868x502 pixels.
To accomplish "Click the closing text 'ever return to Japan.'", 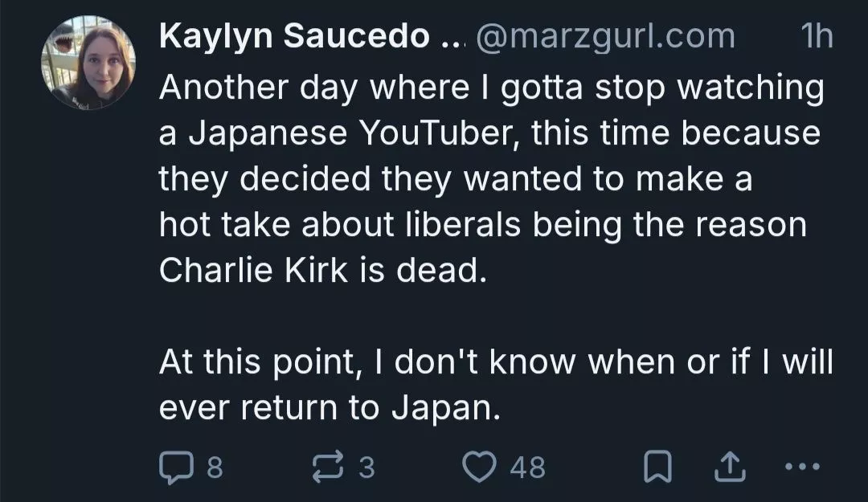I will click(x=330, y=409).
